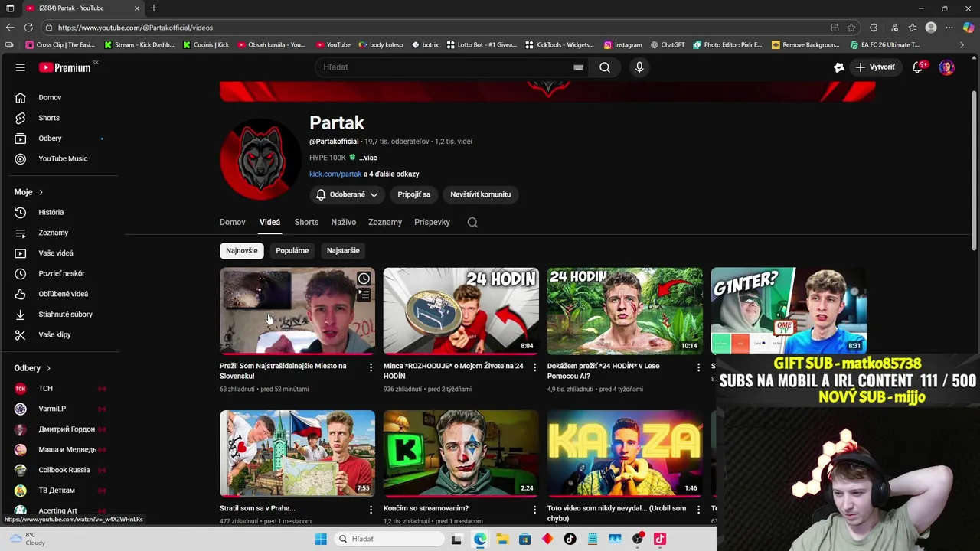Switch to Príspevky tab
This screenshot has height=551, width=980.
pos(432,222)
